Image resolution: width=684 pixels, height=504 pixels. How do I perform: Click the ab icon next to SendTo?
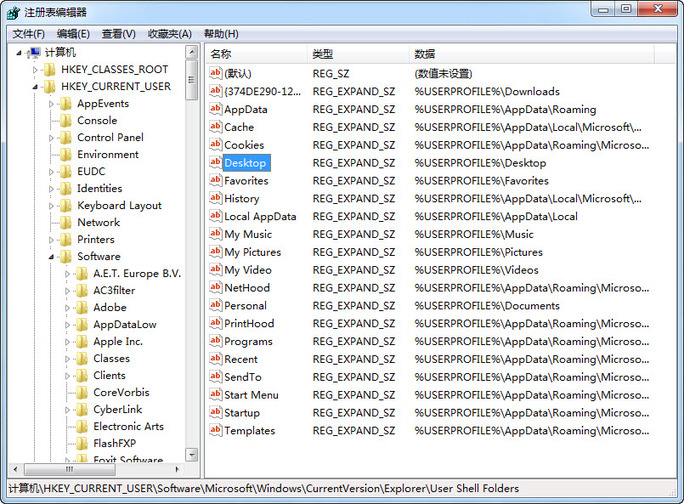[215, 377]
